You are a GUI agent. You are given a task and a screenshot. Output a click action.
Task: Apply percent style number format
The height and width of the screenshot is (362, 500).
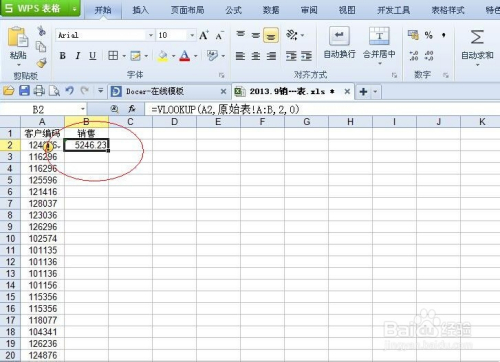428,35
